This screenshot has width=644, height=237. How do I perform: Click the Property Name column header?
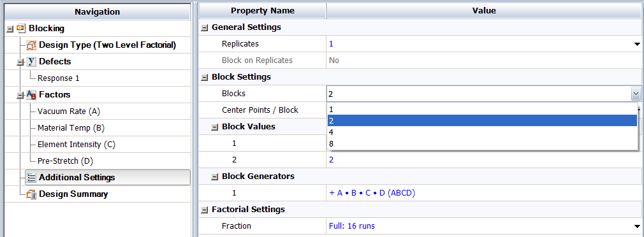pyautogui.click(x=263, y=11)
